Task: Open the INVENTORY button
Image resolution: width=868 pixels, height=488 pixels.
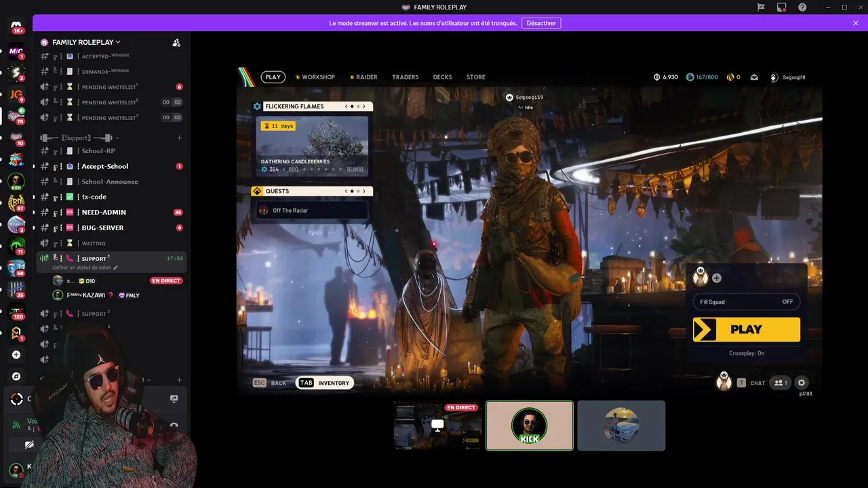Action: pyautogui.click(x=325, y=383)
